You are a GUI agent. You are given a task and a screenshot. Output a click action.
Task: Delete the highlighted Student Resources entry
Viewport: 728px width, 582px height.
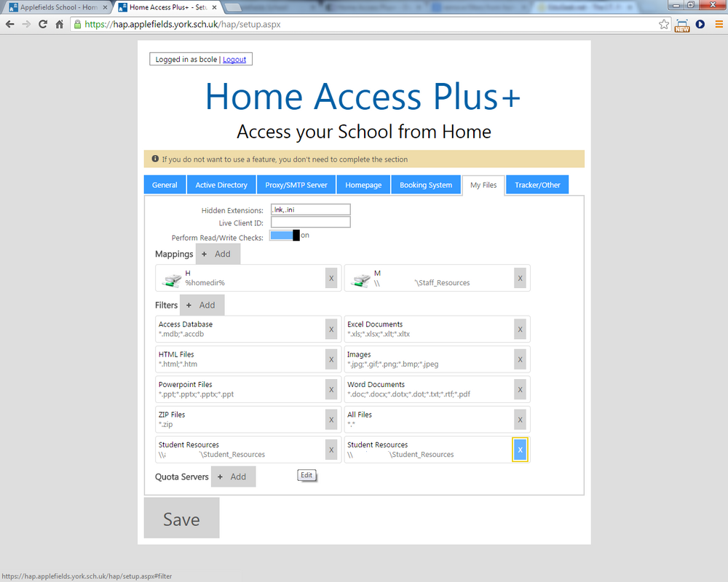[520, 450]
